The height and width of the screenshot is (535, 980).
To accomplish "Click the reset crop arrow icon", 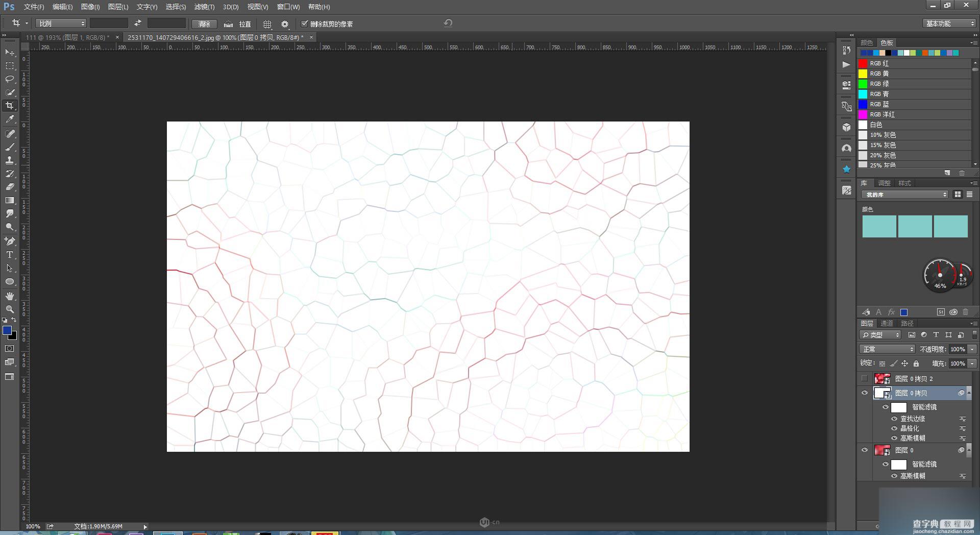I will coord(448,23).
